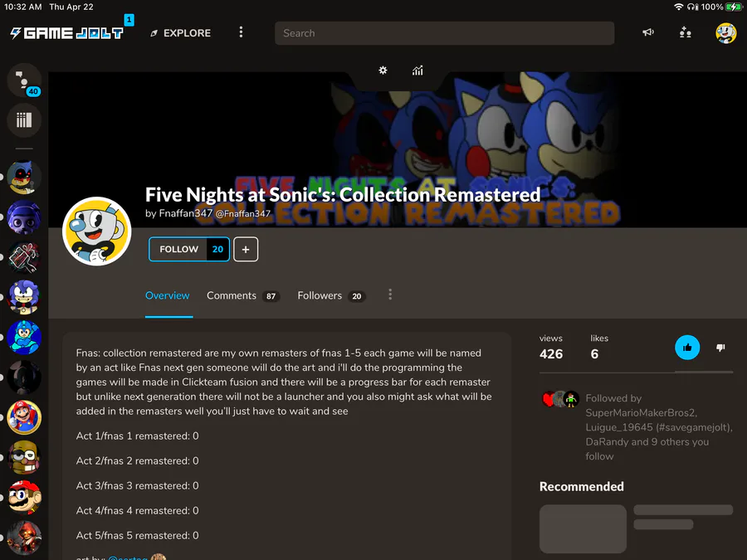This screenshot has width=747, height=560.
Task: Click the plus add-to-playlist button
Action: 246,249
